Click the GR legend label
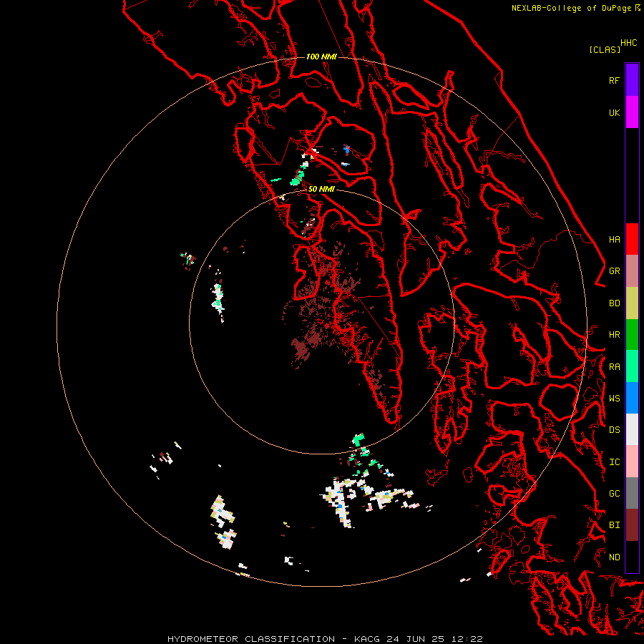 614,271
